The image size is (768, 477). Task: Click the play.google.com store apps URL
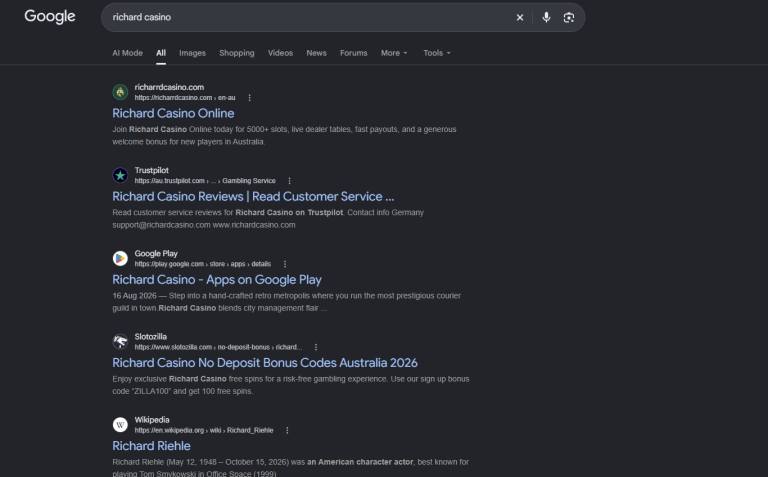tap(203, 264)
